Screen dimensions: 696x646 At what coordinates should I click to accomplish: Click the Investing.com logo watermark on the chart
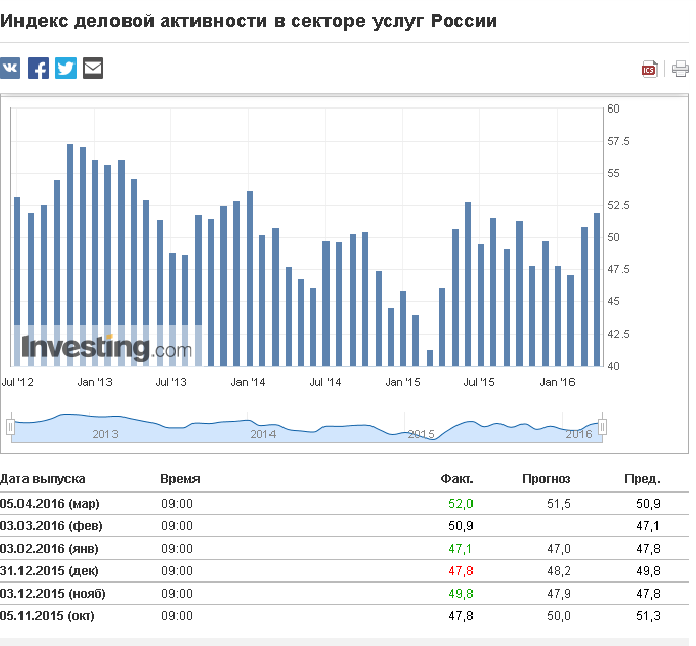(x=107, y=348)
